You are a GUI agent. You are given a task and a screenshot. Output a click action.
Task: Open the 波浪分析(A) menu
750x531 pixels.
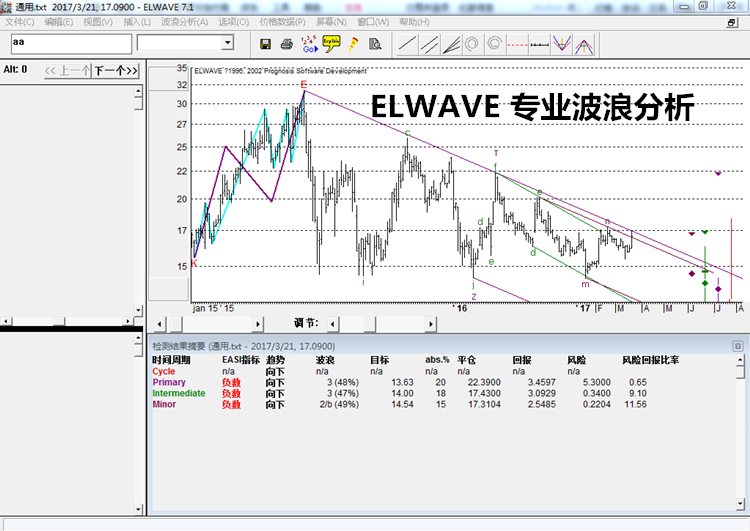(184, 22)
